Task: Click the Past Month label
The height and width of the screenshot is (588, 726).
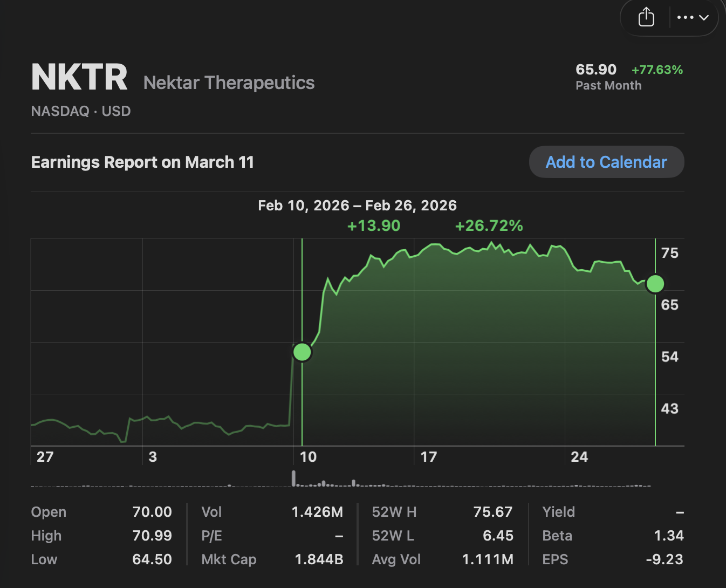Action: coord(608,85)
